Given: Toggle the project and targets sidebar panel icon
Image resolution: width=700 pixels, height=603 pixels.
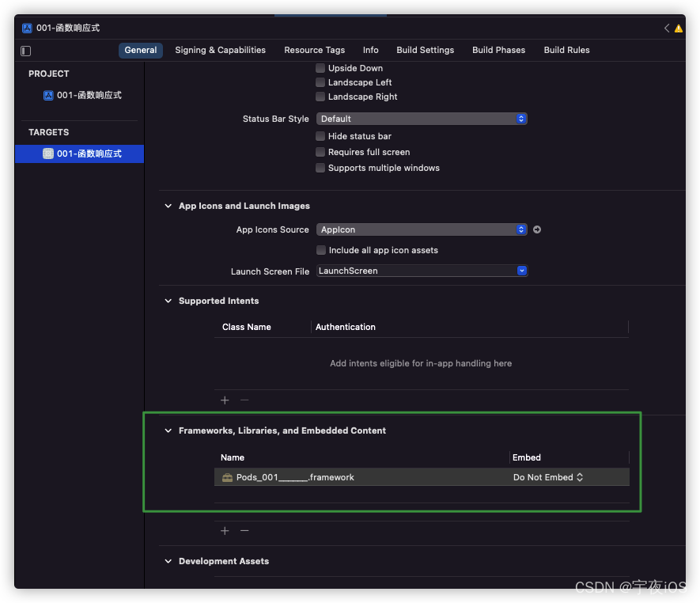Looking at the screenshot, I should [26, 51].
